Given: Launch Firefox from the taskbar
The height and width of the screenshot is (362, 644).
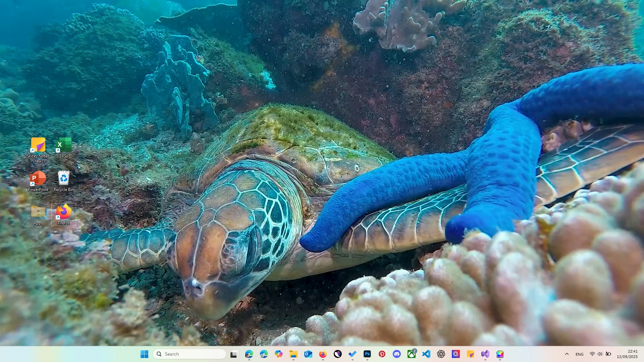Looking at the screenshot, I should pos(323,354).
